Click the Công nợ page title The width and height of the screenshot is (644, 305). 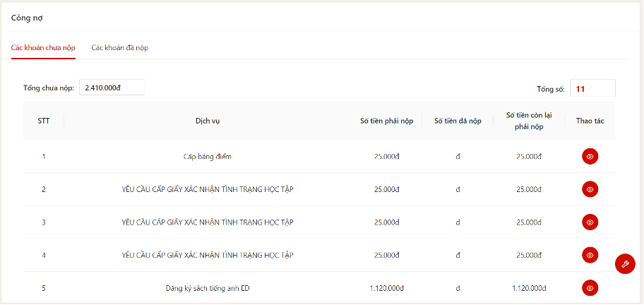(26, 16)
